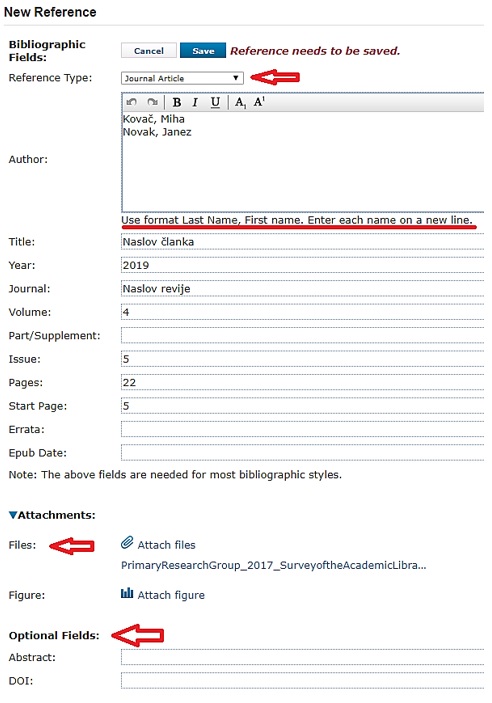Image resolution: width=492 pixels, height=703 pixels.
Task: Toggle underline formatting in author editor
Action: coord(215,103)
